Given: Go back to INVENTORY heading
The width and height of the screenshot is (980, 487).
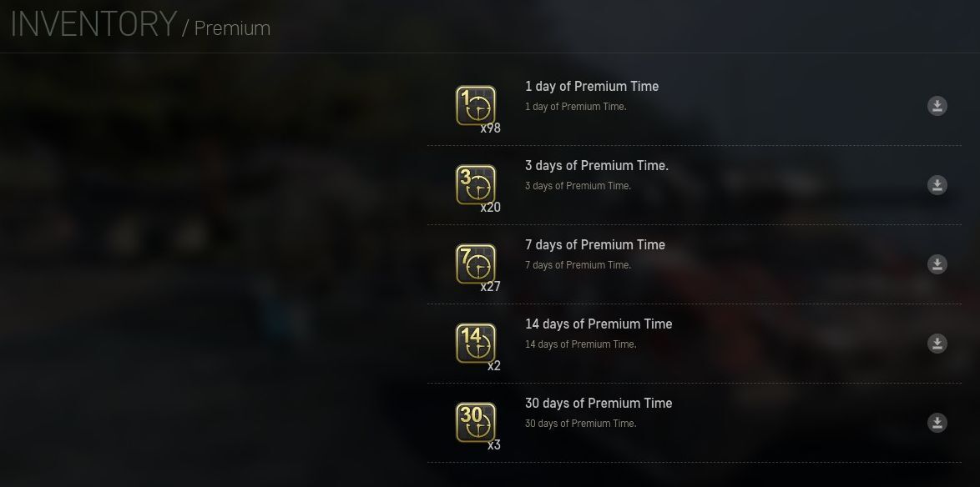Looking at the screenshot, I should tap(93, 24).
